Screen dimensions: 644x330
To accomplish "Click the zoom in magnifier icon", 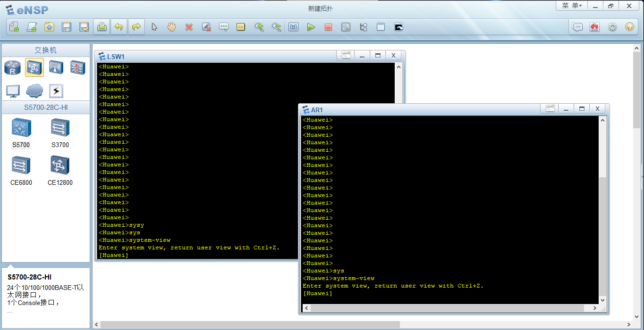I will [x=259, y=27].
